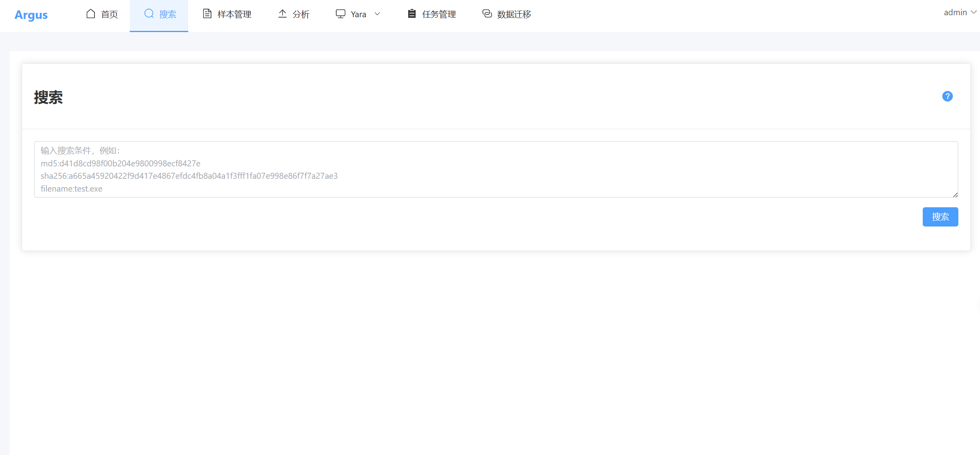
Task: Open the 任务管理 menu item
Action: 439,14
